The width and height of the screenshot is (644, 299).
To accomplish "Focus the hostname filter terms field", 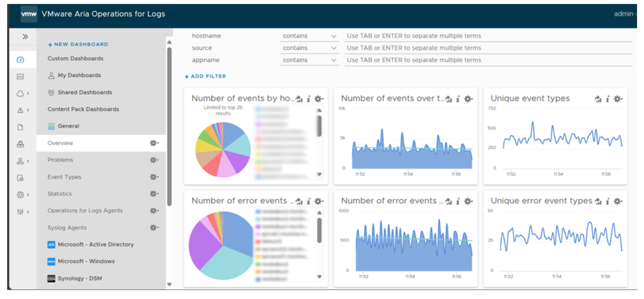I will click(489, 36).
